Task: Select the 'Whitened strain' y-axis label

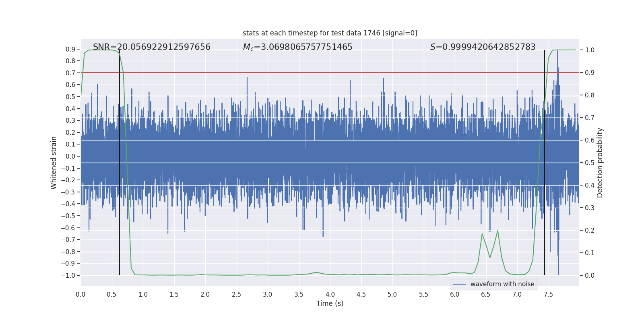Action: (54, 163)
